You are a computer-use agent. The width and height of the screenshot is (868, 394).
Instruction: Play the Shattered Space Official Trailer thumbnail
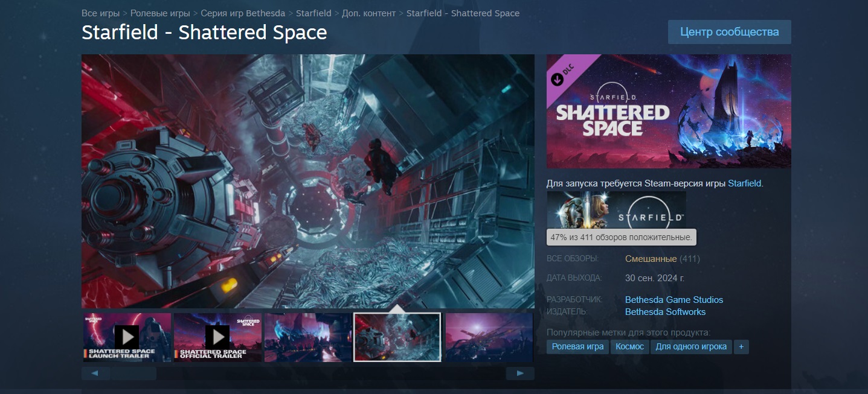coord(217,337)
